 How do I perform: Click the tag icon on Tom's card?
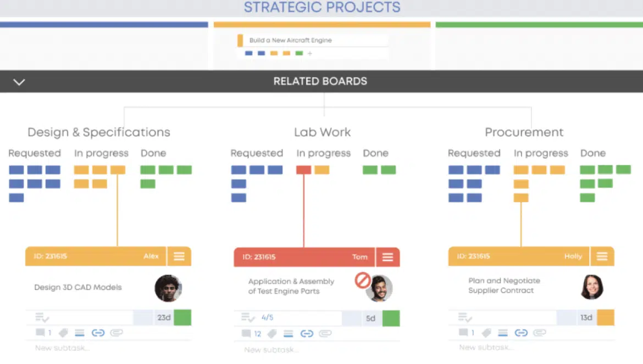coord(271,333)
